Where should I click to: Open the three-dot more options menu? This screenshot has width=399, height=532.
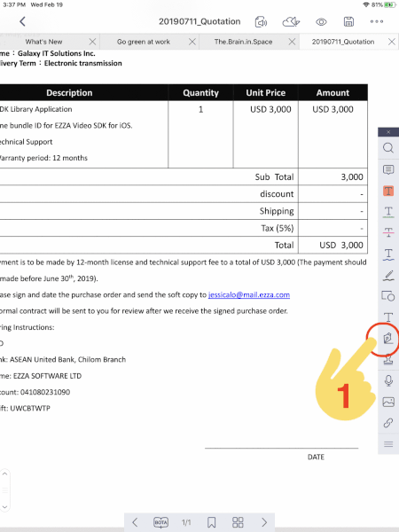tap(377, 21)
